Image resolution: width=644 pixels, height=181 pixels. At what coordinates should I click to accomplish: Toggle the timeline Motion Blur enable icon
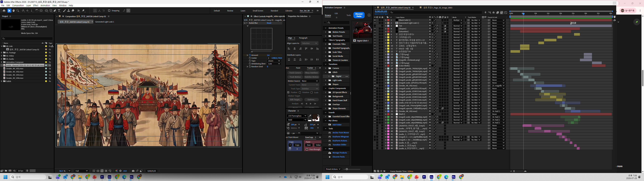501,13
